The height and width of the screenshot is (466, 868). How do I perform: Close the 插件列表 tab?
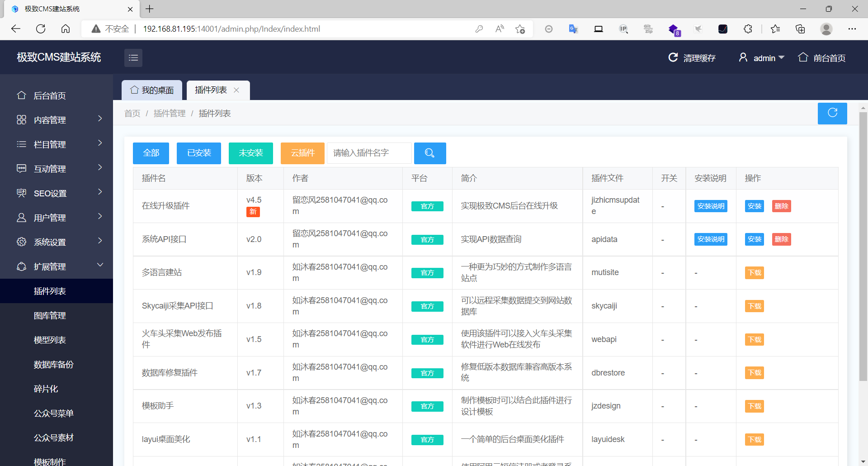(236, 90)
